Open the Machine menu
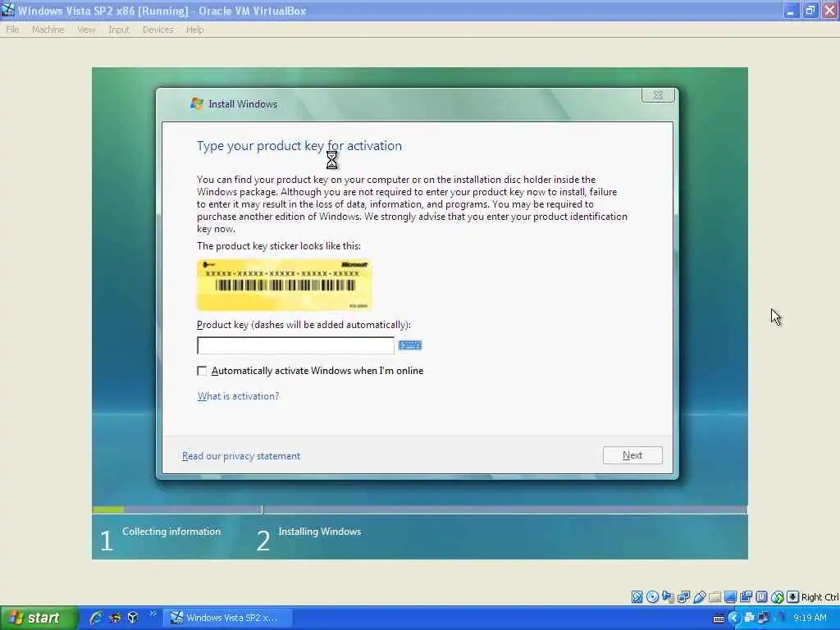 point(48,30)
